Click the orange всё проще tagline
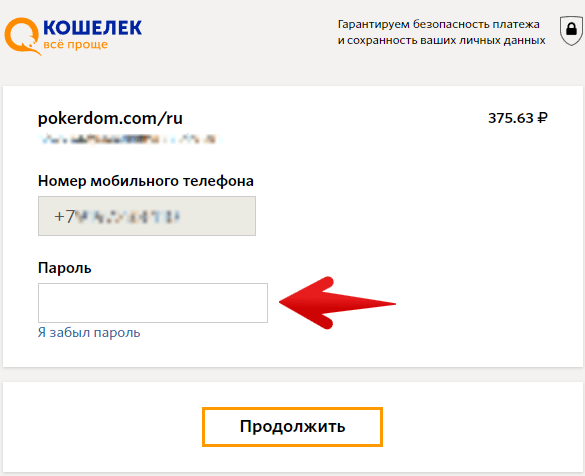The height and width of the screenshot is (476, 585). pyautogui.click(x=75, y=44)
